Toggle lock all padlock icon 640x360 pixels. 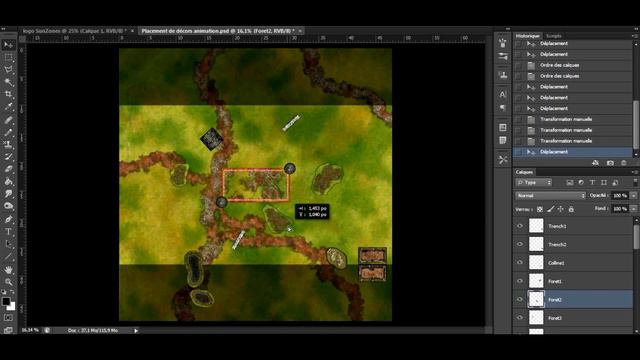[x=571, y=209]
